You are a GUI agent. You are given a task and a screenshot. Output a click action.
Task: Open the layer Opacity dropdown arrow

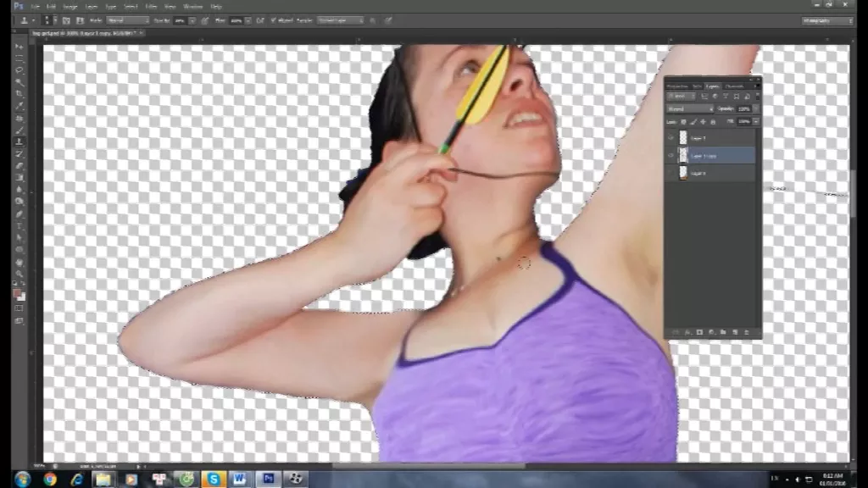756,109
